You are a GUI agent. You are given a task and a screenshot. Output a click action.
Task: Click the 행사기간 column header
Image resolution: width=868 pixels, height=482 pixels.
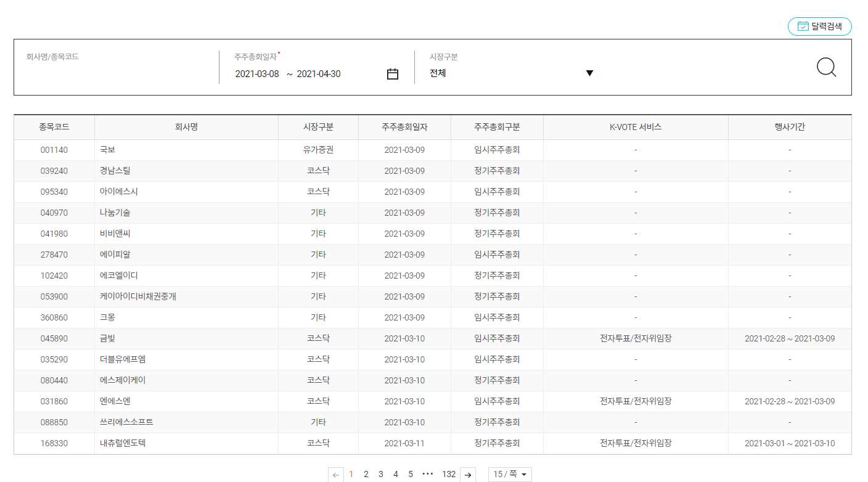click(x=790, y=127)
